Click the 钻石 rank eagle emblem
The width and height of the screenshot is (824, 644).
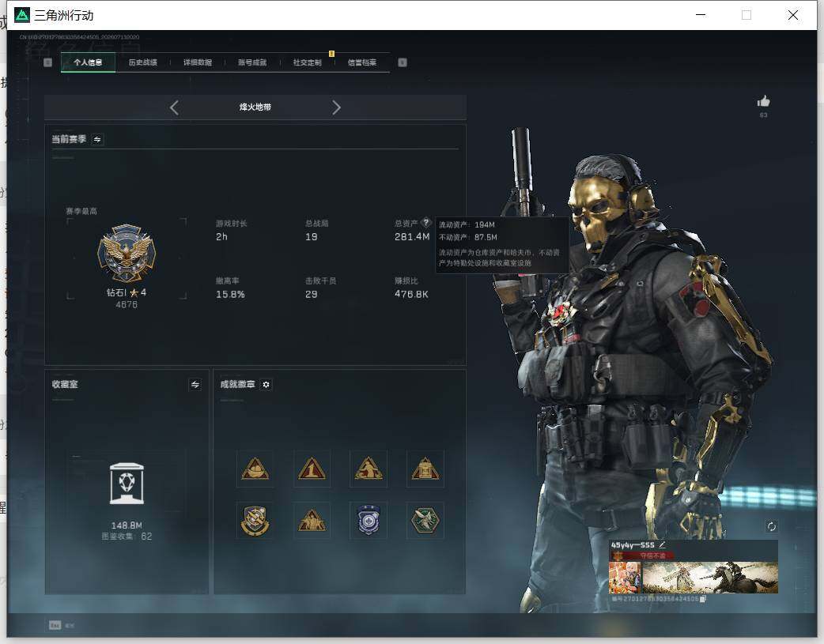(127, 253)
